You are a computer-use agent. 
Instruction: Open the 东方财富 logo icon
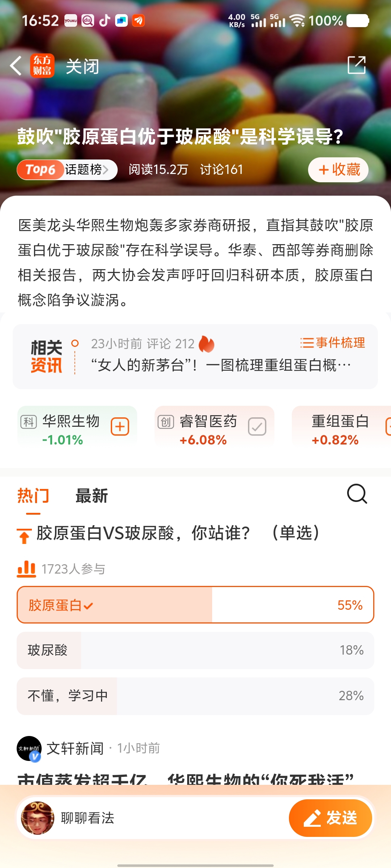click(x=42, y=66)
